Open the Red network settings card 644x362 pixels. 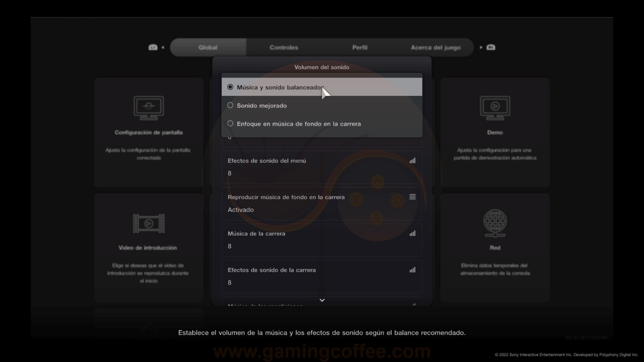pyautogui.click(x=495, y=248)
